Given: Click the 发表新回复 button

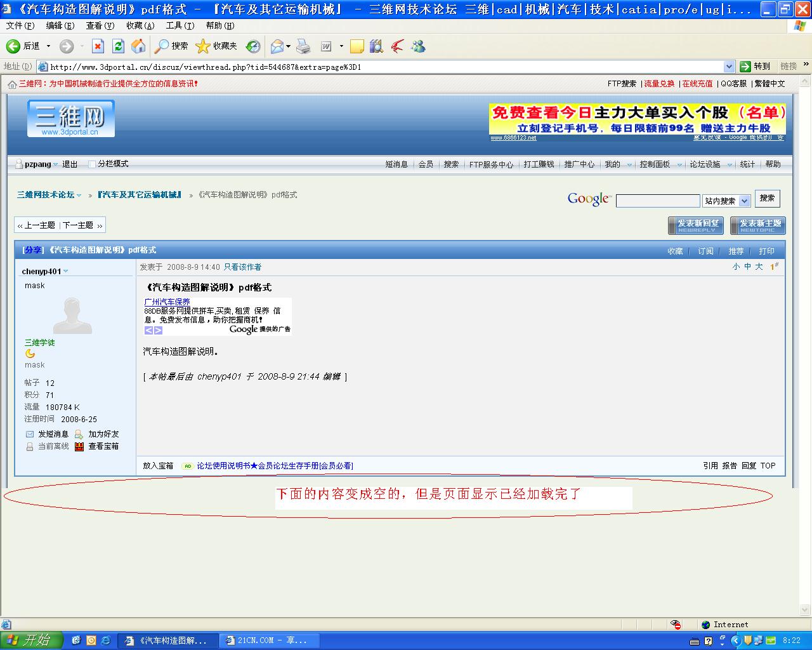Looking at the screenshot, I should coord(696,225).
